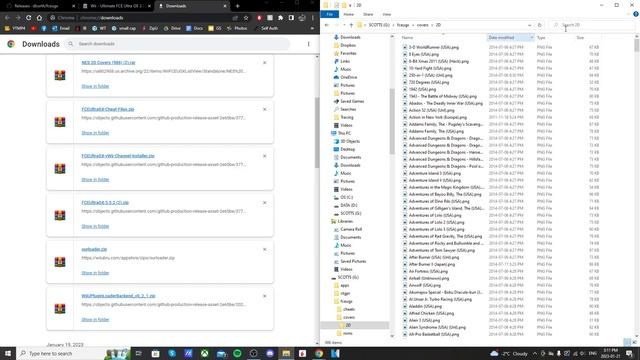Select file 1942 (USA).png
Screen dimensions: 640x360
coord(422,89)
